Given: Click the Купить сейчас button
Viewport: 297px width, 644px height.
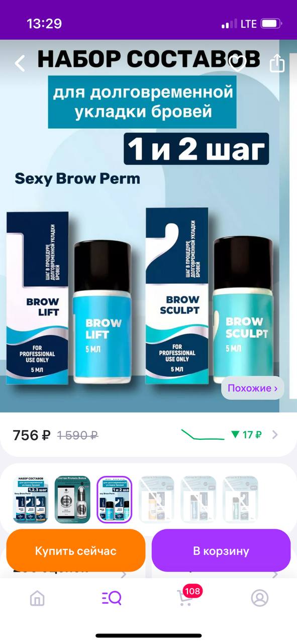Looking at the screenshot, I should (x=76, y=550).
